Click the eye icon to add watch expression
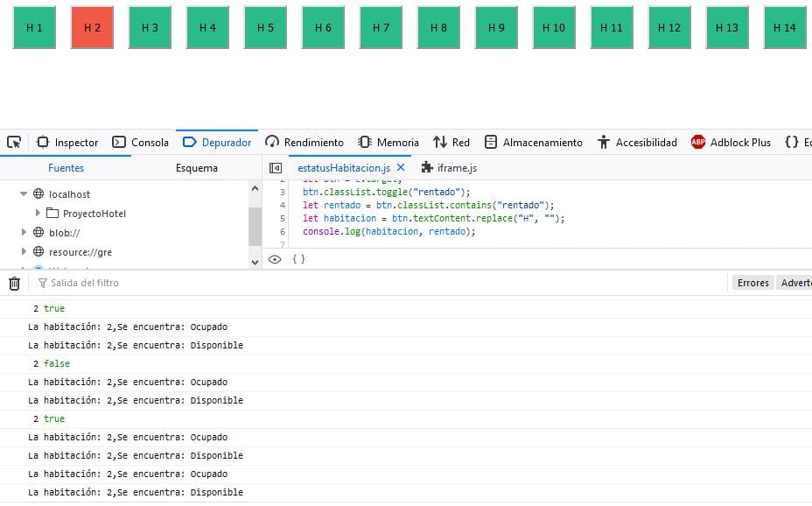The height and width of the screenshot is (506, 812). pos(275,259)
